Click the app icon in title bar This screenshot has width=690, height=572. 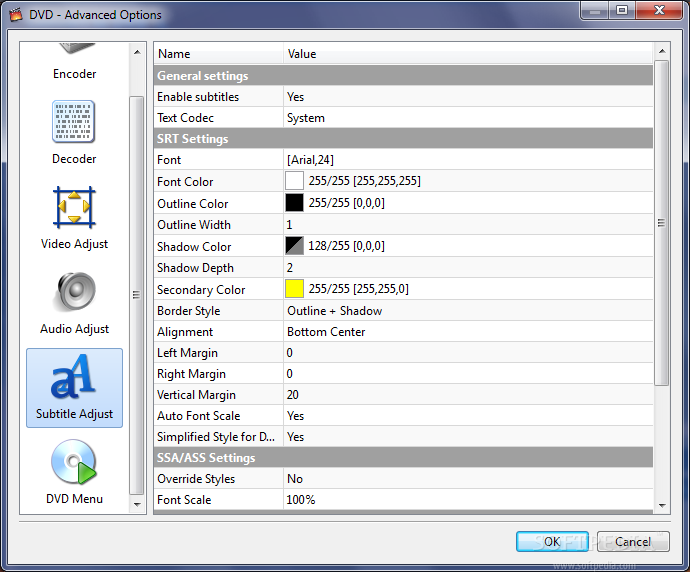16,15
